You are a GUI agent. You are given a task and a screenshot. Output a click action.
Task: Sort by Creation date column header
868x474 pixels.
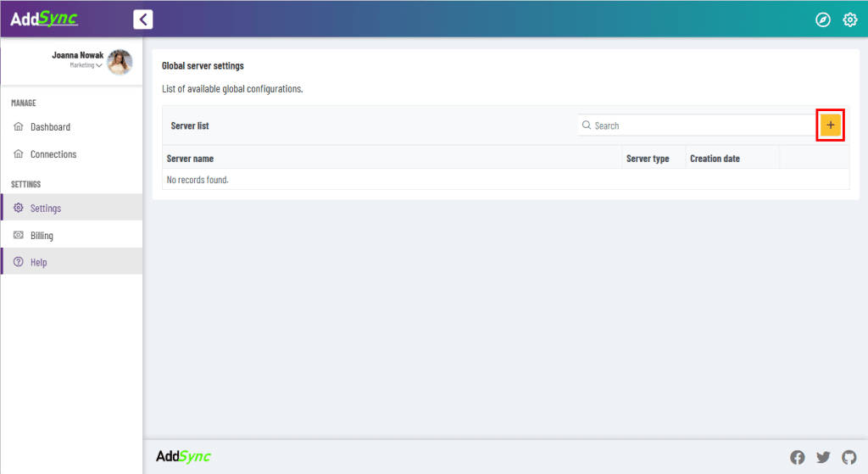715,159
